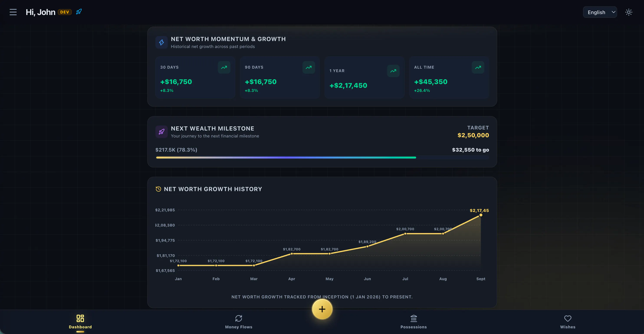Click the Possessions bank building icon
The height and width of the screenshot is (334, 644).
pos(414,318)
